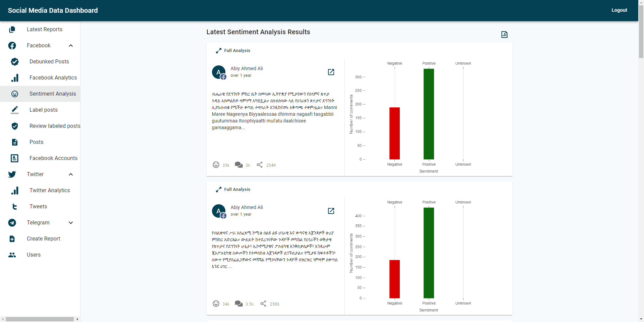The height and width of the screenshot is (322, 644).
Task: Select Debunked Posts menu item
Action: click(x=49, y=62)
